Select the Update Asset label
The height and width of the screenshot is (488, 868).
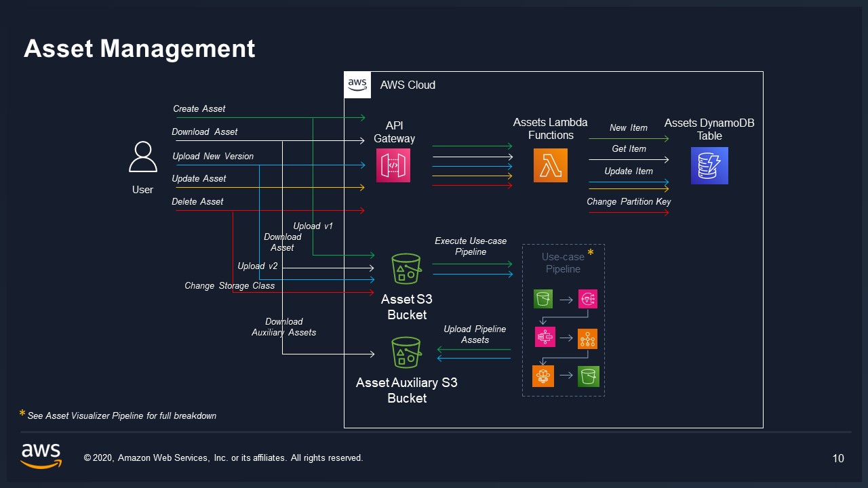(199, 178)
